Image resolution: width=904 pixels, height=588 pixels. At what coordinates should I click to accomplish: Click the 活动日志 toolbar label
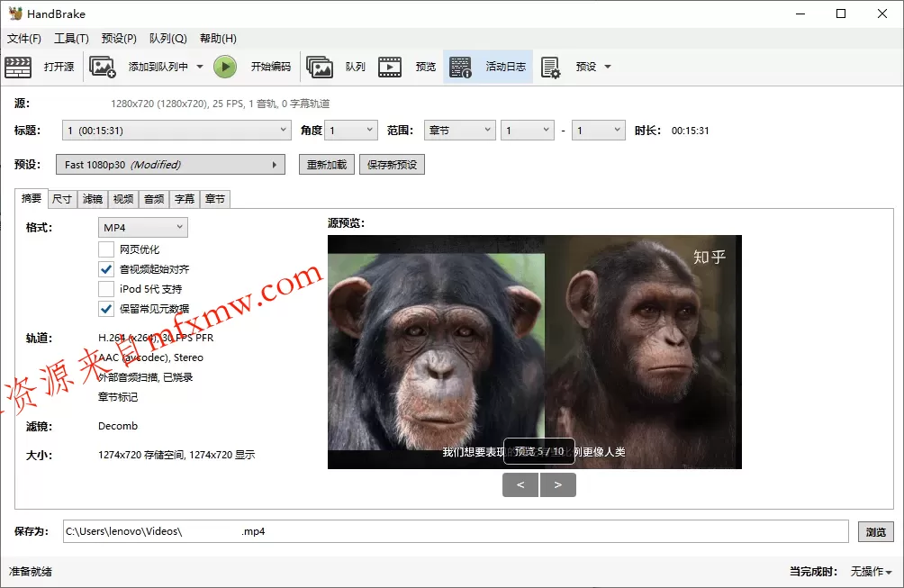(x=506, y=67)
